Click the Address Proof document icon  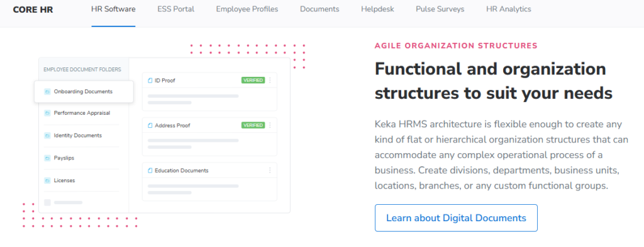coord(150,125)
